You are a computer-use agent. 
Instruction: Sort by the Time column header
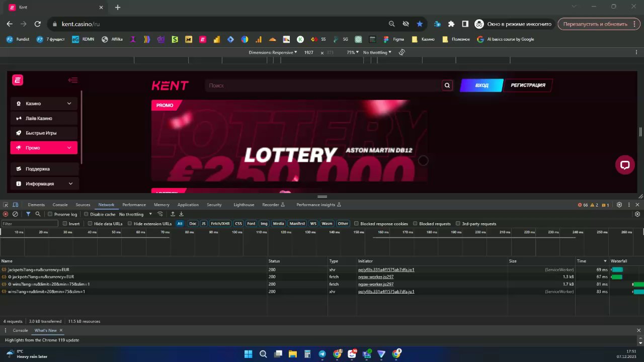pos(592,261)
